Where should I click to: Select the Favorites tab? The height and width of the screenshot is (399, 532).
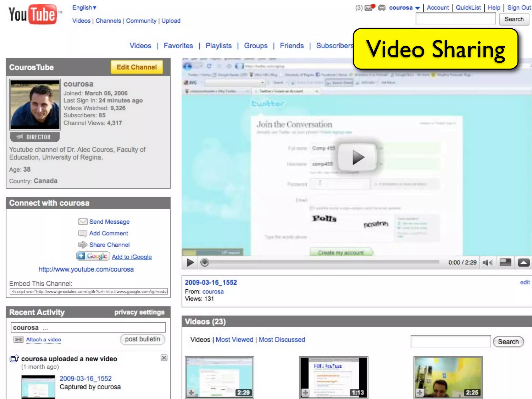(178, 46)
